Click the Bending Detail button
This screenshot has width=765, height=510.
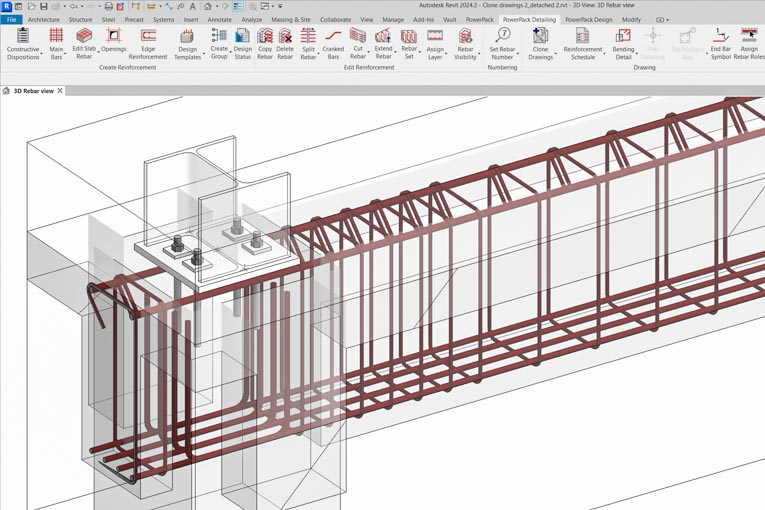[x=623, y=44]
